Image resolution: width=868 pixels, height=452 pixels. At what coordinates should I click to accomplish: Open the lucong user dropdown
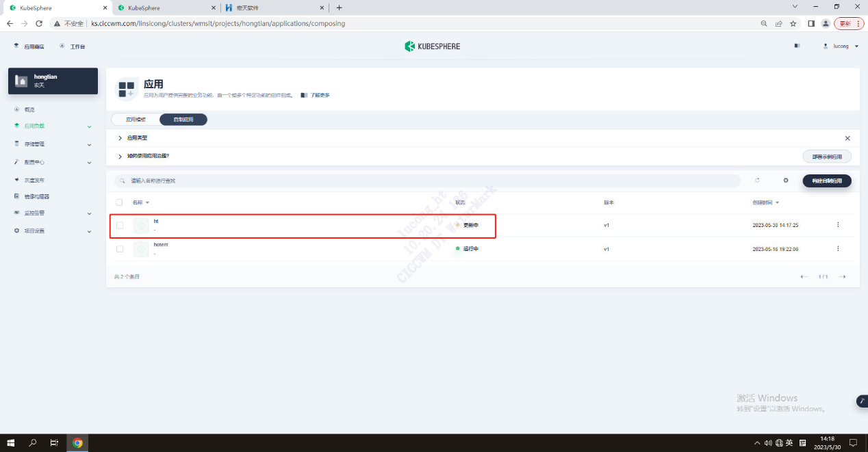840,46
